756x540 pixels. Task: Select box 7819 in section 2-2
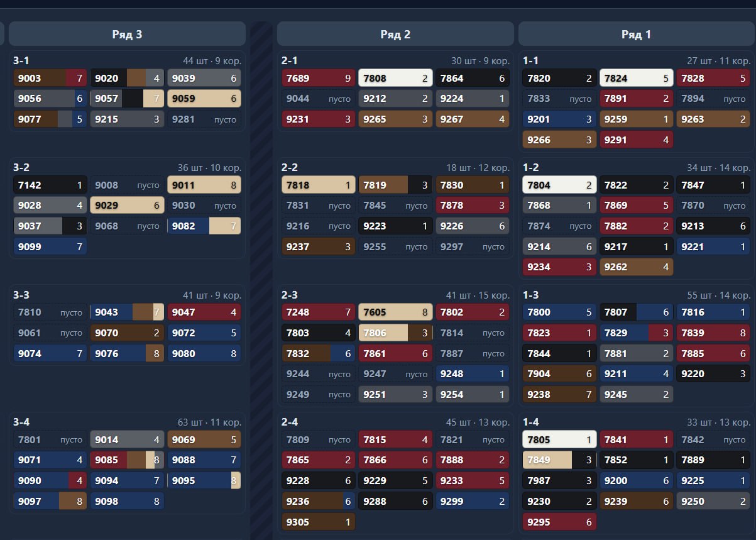[x=395, y=185]
